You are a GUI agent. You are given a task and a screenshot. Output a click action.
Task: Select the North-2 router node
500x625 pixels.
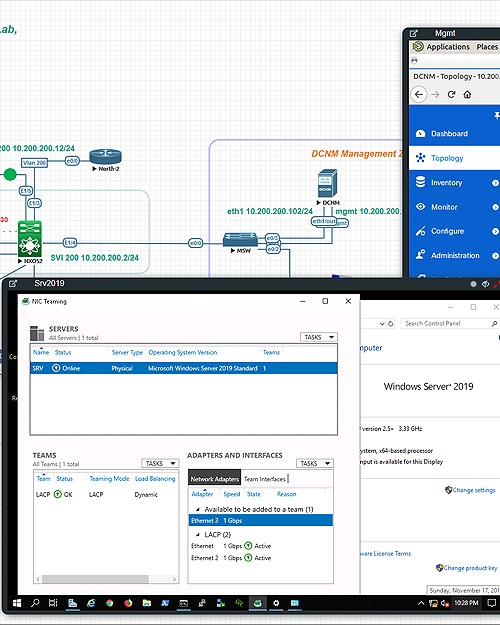[106, 157]
